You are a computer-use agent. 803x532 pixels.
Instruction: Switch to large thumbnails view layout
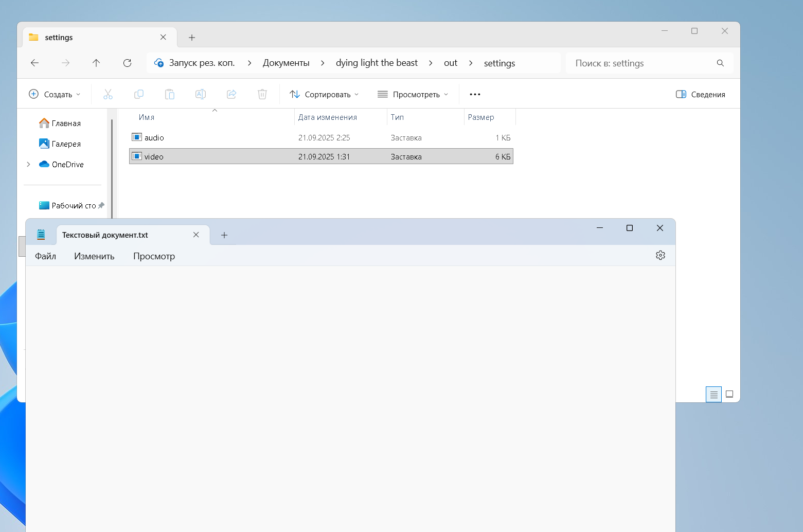click(729, 395)
